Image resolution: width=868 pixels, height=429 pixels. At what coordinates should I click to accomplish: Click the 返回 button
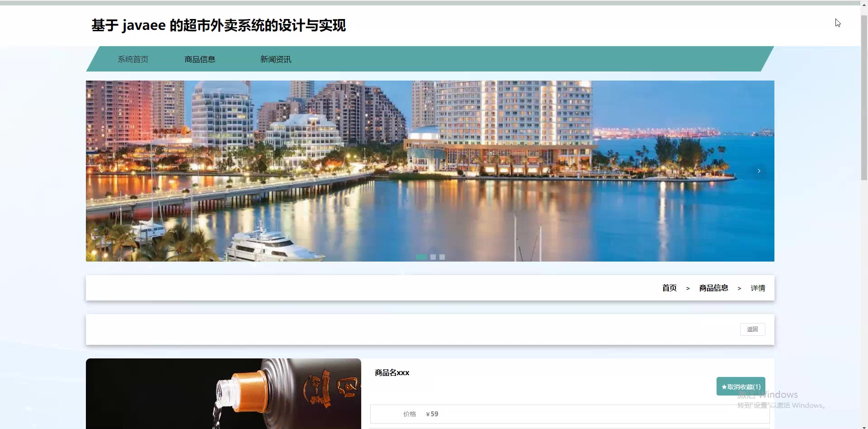point(753,329)
